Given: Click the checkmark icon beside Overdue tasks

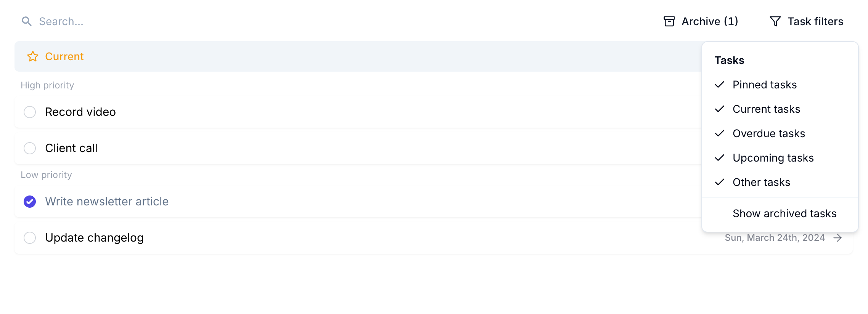Looking at the screenshot, I should coord(720,133).
